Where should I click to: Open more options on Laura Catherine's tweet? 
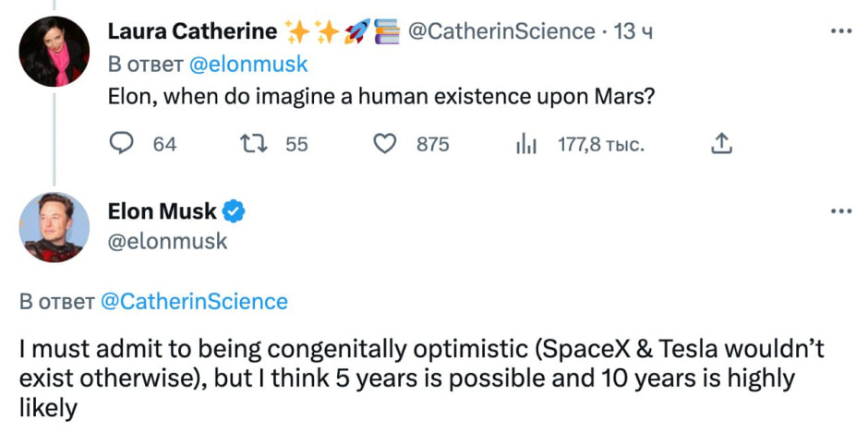[x=841, y=30]
